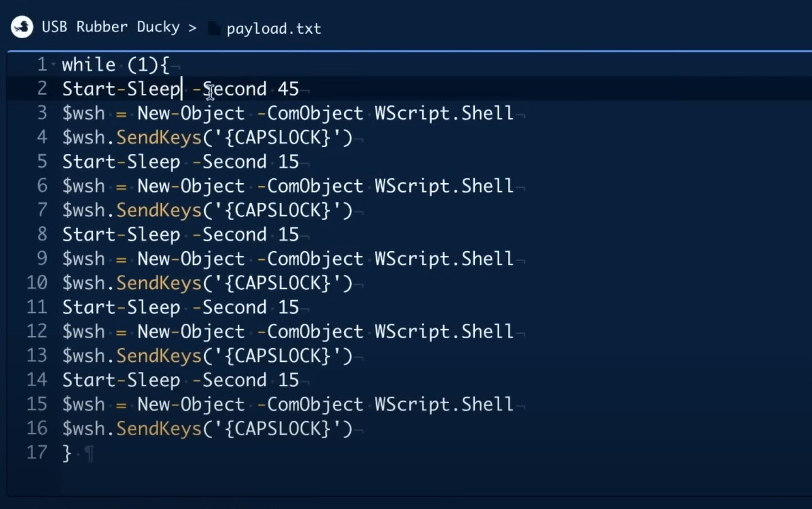Screen dimensions: 812x509
Task: Open the USB Rubber Ducky breadcrumb
Action: (111, 27)
